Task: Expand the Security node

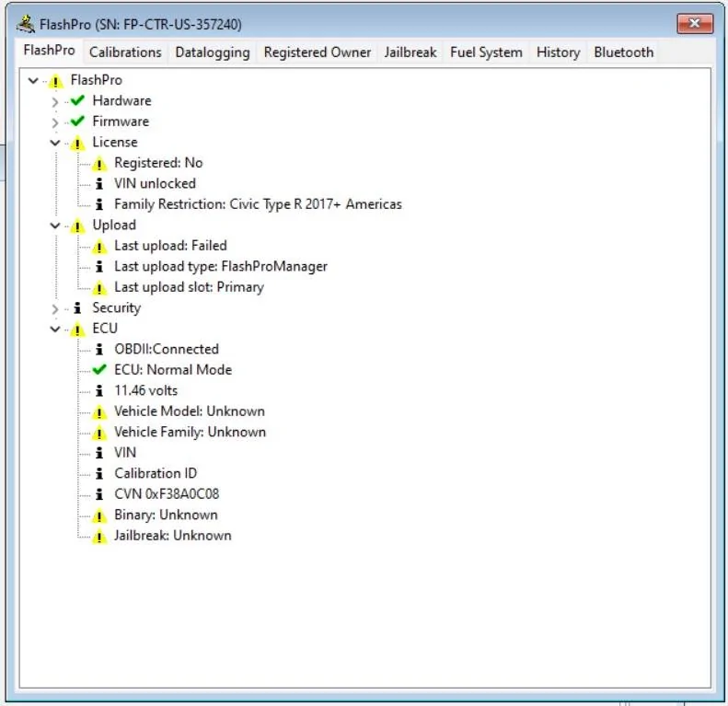Action: tap(55, 309)
